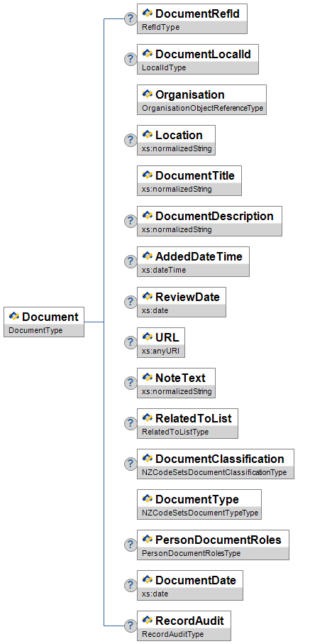Click the question mark icon beside Location
Screen dimensions: 310x644
click(131, 140)
